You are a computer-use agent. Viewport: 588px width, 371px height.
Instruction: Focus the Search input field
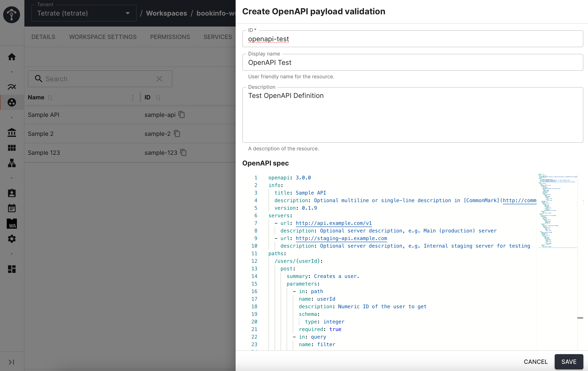pyautogui.click(x=100, y=79)
